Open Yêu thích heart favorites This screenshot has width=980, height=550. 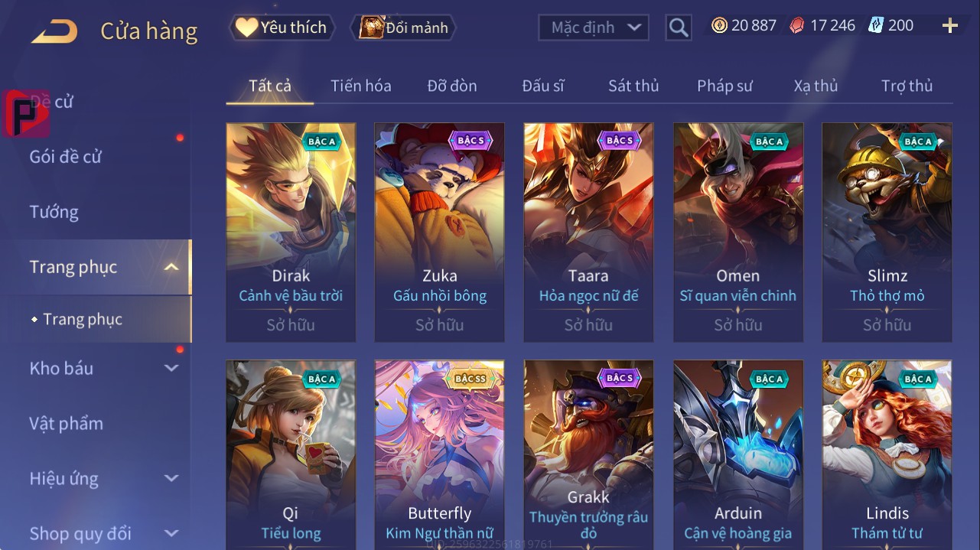(282, 28)
